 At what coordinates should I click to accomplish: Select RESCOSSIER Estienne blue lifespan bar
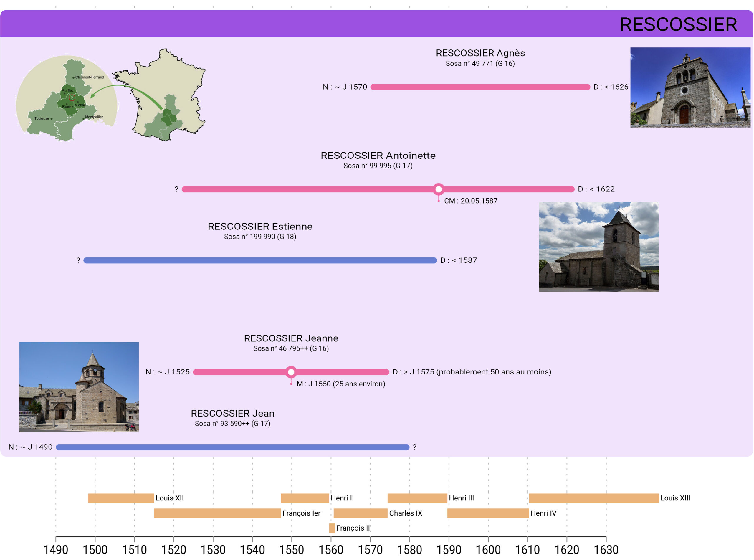pos(260,260)
